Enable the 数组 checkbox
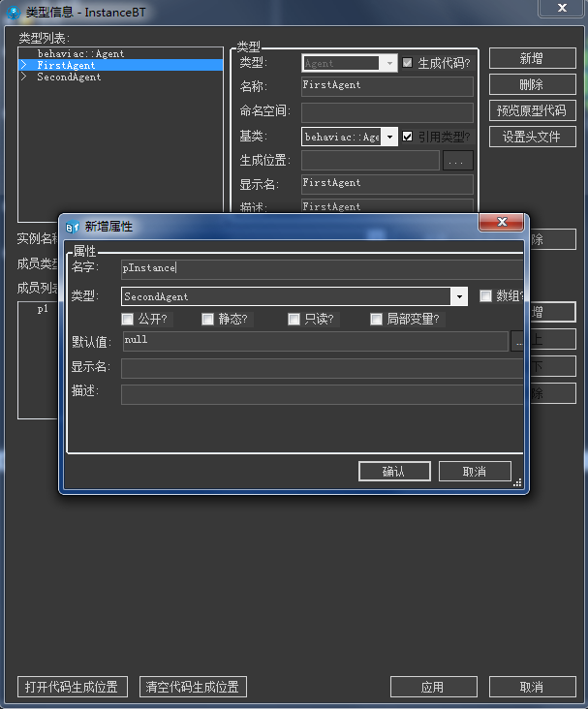 point(486,296)
